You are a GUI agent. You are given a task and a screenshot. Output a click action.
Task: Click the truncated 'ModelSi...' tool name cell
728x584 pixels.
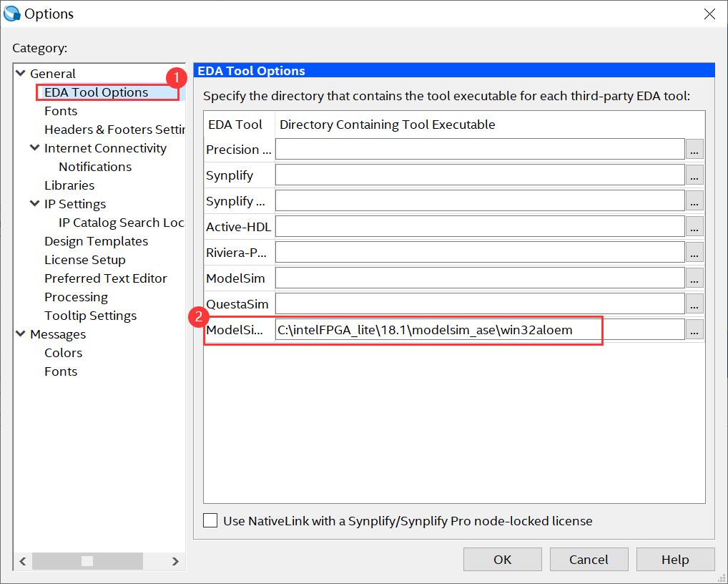pyautogui.click(x=239, y=330)
